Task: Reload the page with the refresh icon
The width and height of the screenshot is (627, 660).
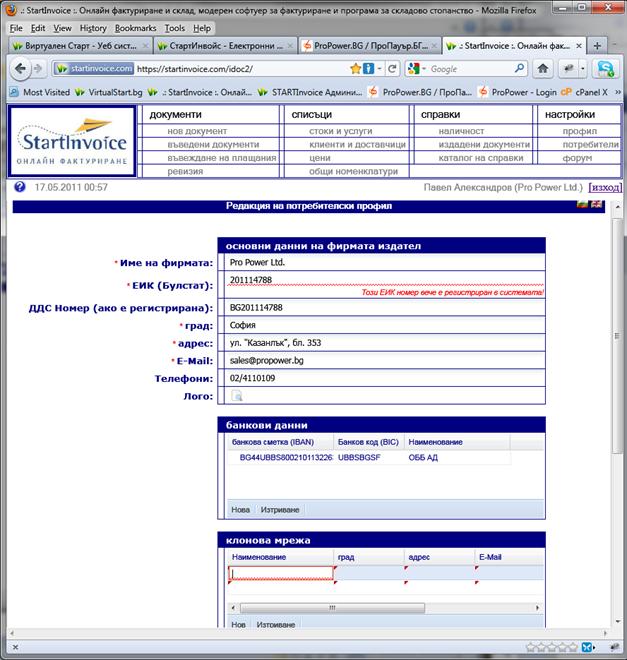Action: click(x=392, y=69)
